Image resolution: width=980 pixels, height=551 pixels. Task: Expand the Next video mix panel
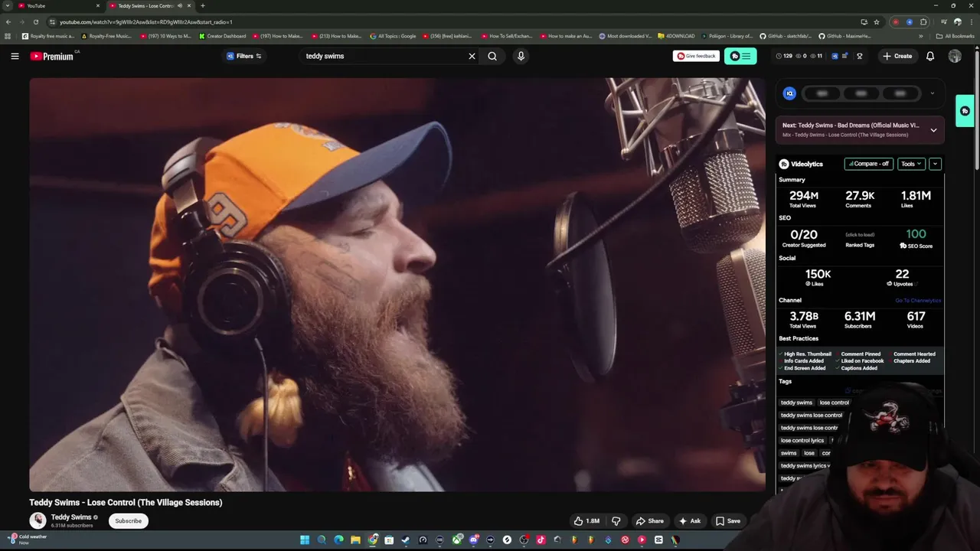point(933,130)
